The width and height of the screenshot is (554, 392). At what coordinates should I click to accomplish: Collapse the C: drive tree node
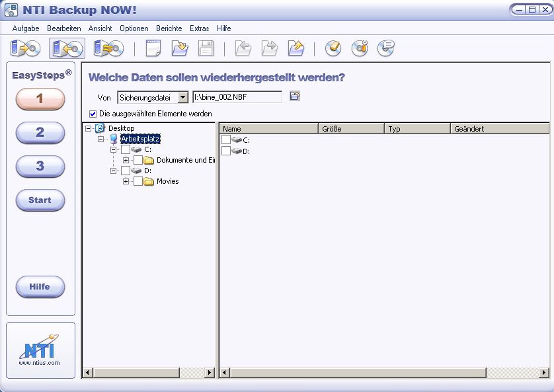[113, 150]
